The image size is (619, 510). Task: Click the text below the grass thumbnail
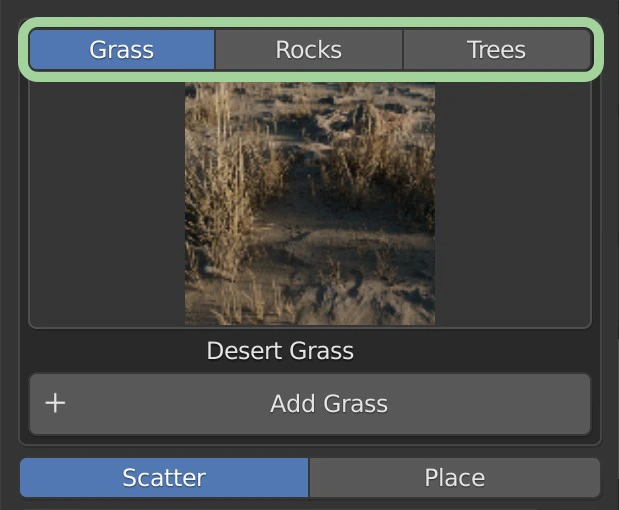click(280, 351)
